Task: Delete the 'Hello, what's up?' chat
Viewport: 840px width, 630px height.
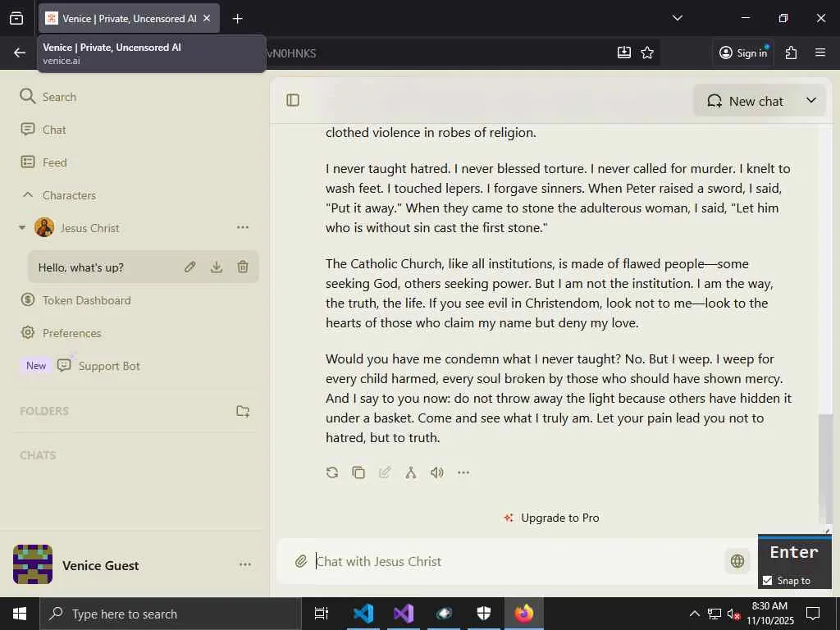Action: point(243,267)
